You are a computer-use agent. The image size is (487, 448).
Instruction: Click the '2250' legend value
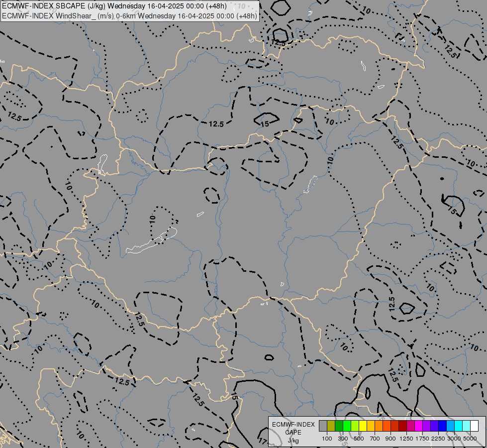[x=438, y=439]
